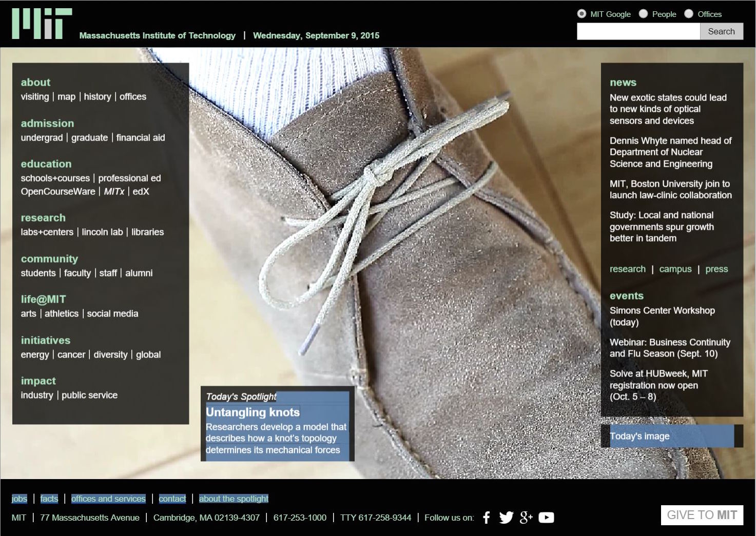Open the campus news category link
The image size is (756, 536).
click(x=675, y=269)
